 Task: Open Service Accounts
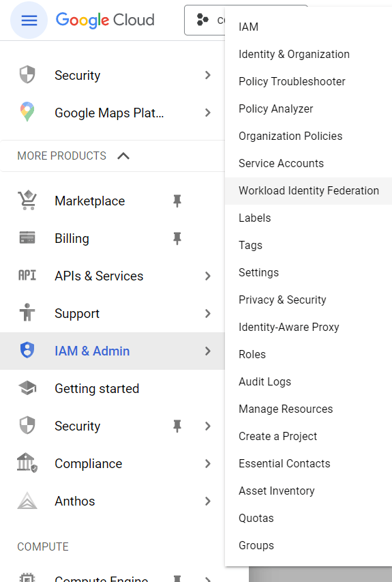[x=281, y=163]
